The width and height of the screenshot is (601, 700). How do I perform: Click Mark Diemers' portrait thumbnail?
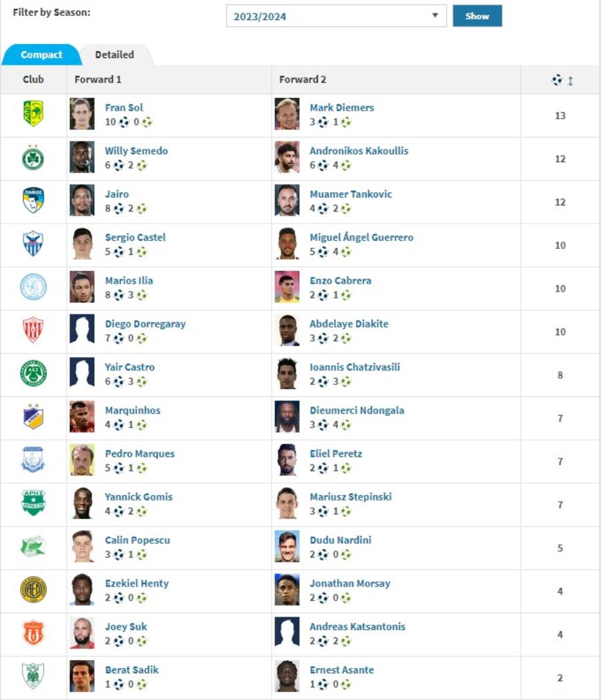pos(287,114)
